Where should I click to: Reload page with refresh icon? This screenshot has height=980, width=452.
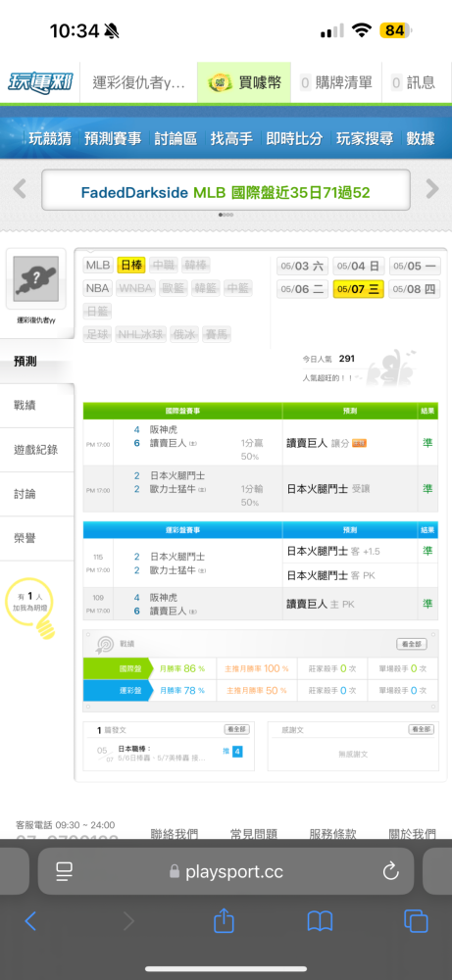pos(390,871)
